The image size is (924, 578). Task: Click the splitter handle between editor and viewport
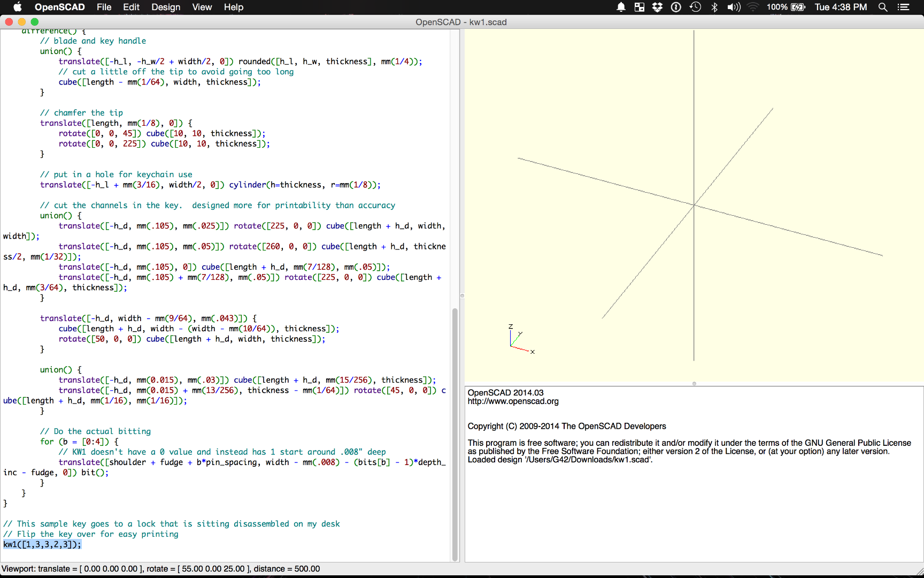tap(462, 295)
